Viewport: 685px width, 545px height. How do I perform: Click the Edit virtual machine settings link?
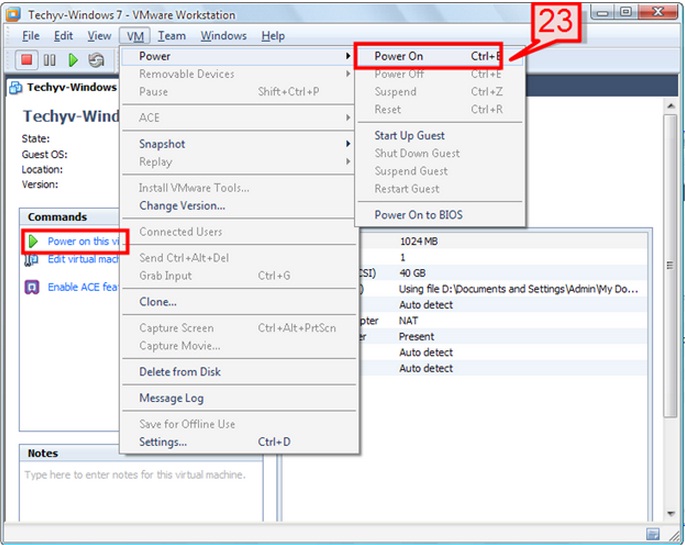83,259
